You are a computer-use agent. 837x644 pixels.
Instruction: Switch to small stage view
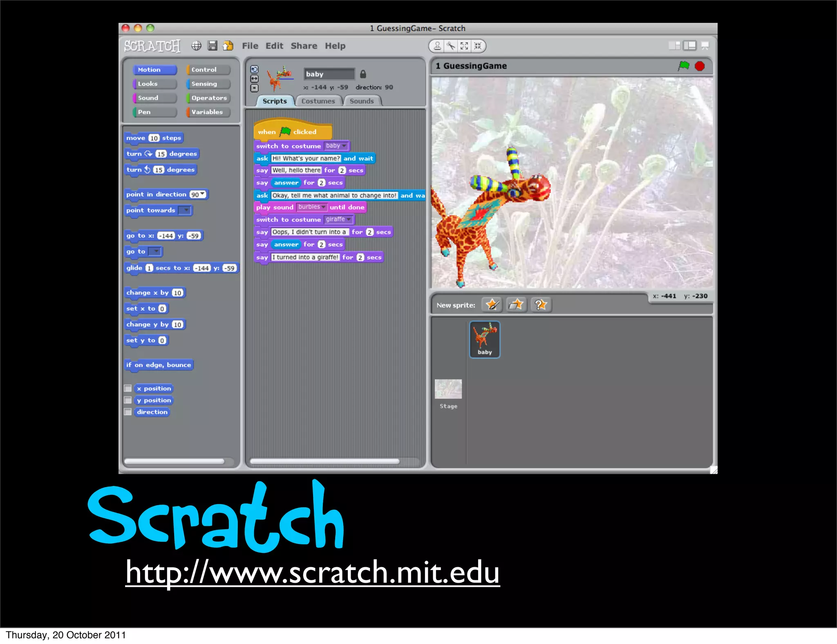[675, 46]
